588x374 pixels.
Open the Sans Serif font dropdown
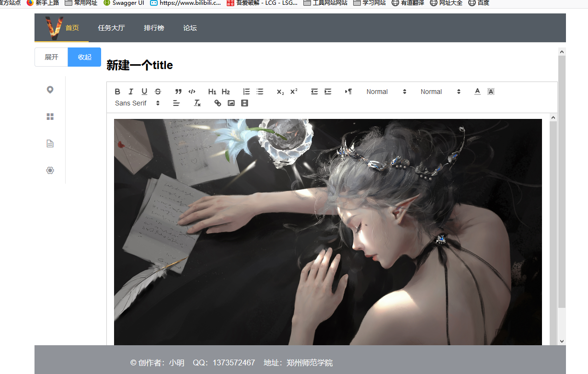pos(137,103)
